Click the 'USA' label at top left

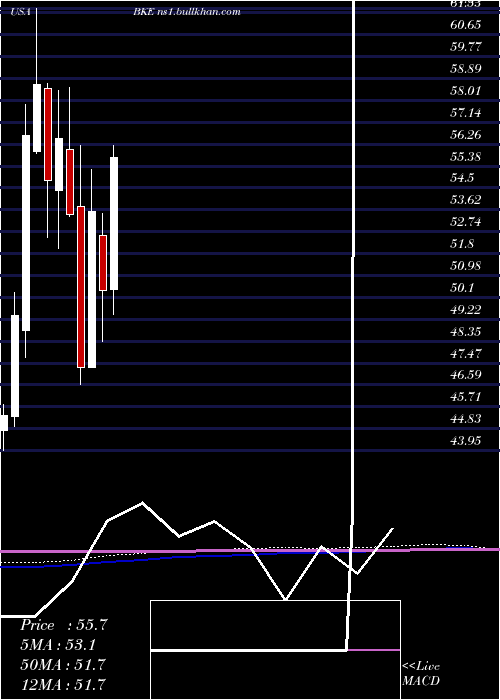[x=21, y=12]
